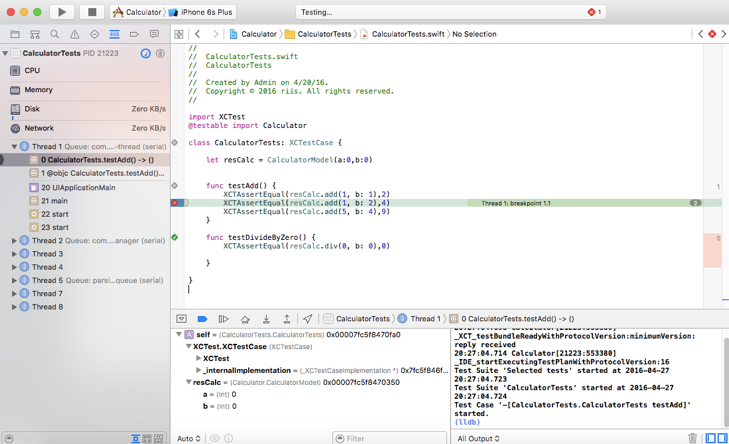Choose iPhone 6s Plus destination

pos(200,12)
